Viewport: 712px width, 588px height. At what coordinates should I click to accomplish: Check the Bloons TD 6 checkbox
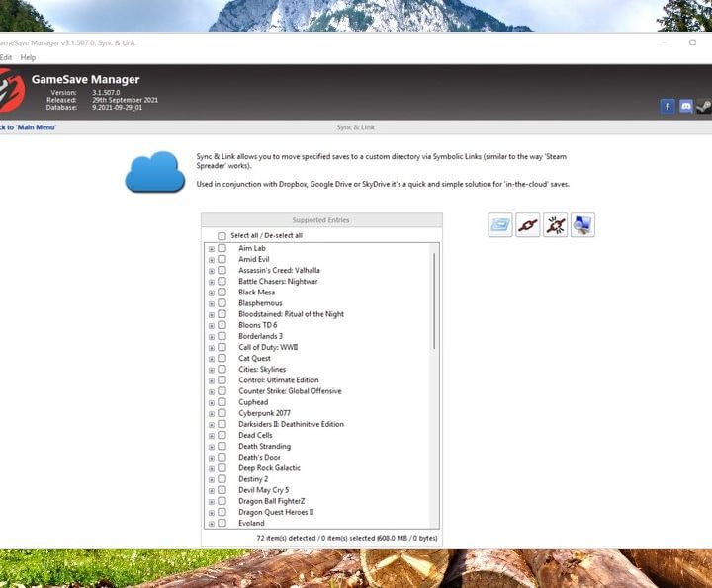(x=222, y=325)
